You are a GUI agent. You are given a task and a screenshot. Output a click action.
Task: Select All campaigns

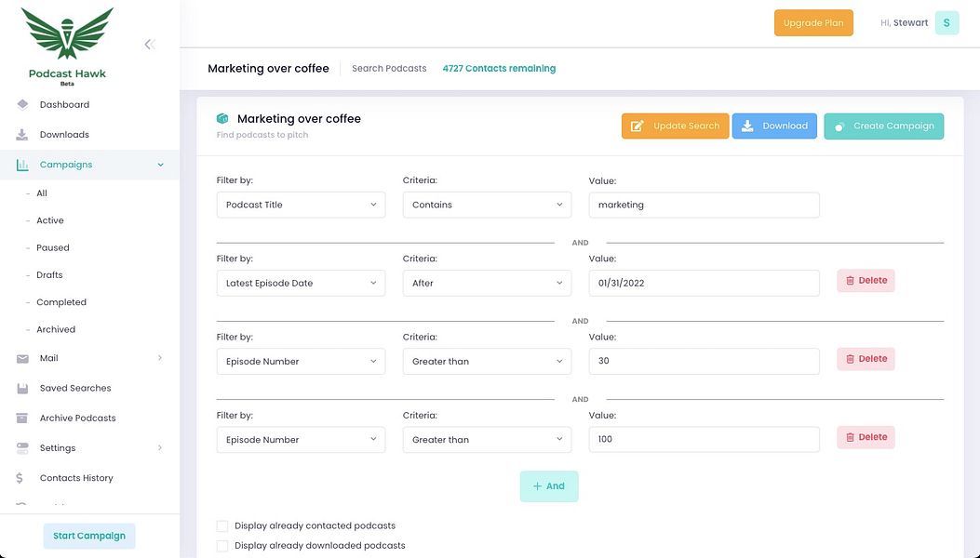point(42,193)
